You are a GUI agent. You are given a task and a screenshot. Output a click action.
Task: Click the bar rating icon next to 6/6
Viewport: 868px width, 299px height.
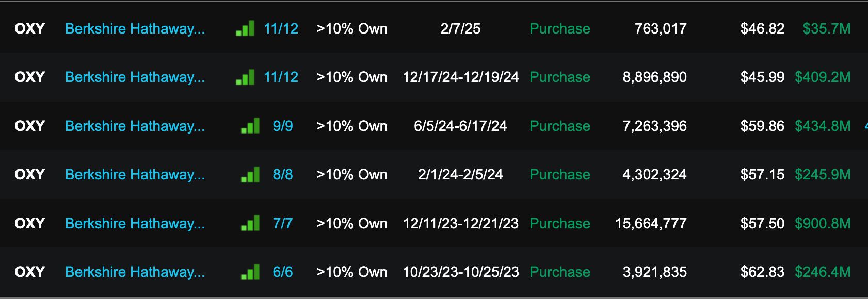click(250, 272)
